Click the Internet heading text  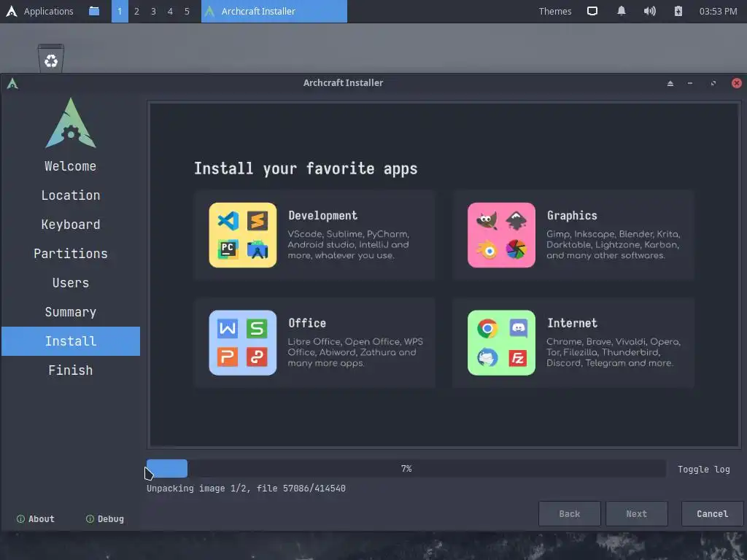point(572,323)
